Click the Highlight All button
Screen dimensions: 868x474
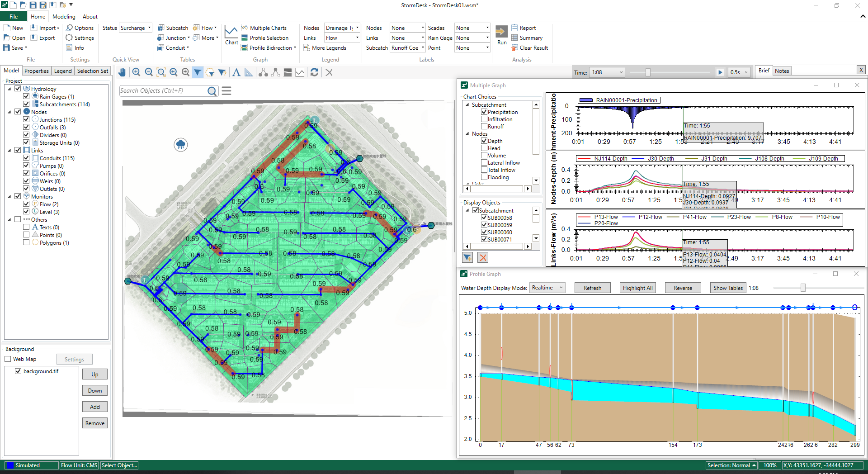click(x=637, y=288)
